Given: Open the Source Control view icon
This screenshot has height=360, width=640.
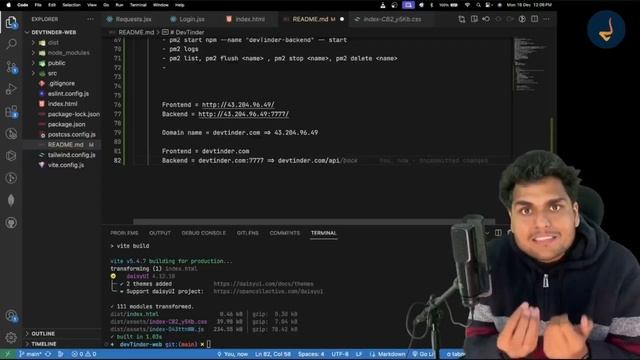Looking at the screenshot, I should coord(11,67).
